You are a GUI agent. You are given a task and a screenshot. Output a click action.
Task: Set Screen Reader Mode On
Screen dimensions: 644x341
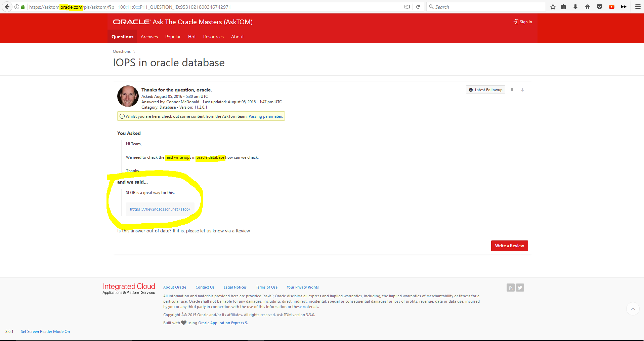point(45,332)
